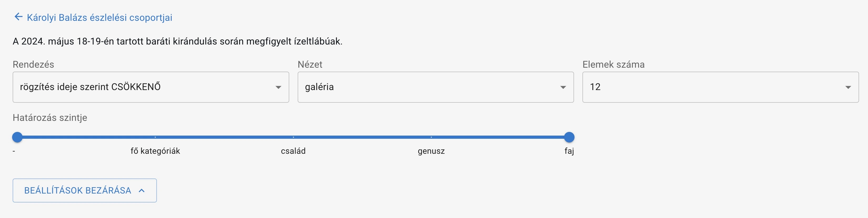Viewport: 868px width, 218px height.
Task: Expand the Nézet dropdown showing "galéria"
Action: coord(435,87)
